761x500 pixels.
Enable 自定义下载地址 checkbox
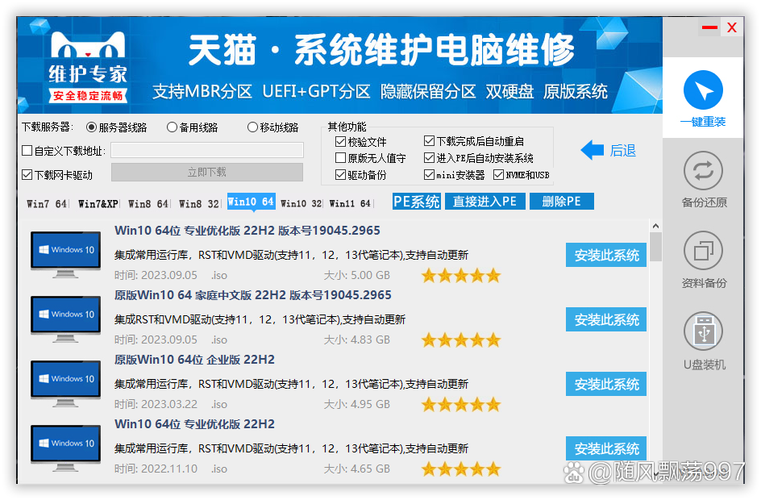(x=27, y=151)
